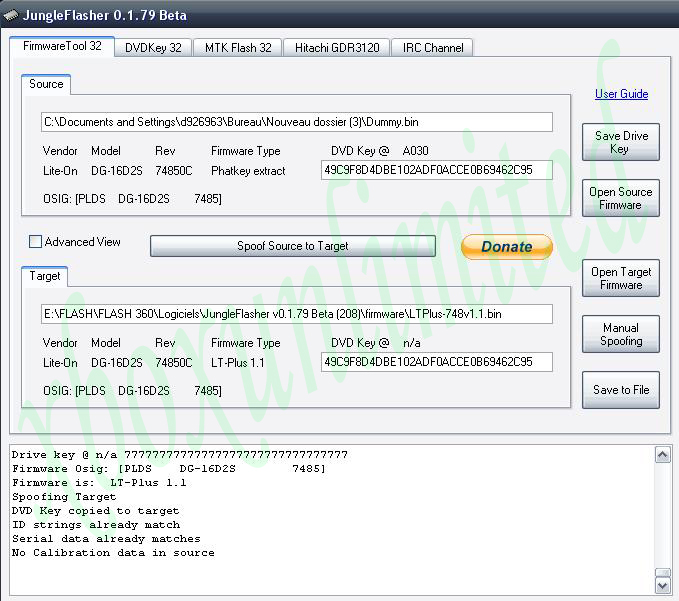This screenshot has width=679, height=601.
Task: Click Open Source Firmware button
Action: pyautogui.click(x=621, y=198)
